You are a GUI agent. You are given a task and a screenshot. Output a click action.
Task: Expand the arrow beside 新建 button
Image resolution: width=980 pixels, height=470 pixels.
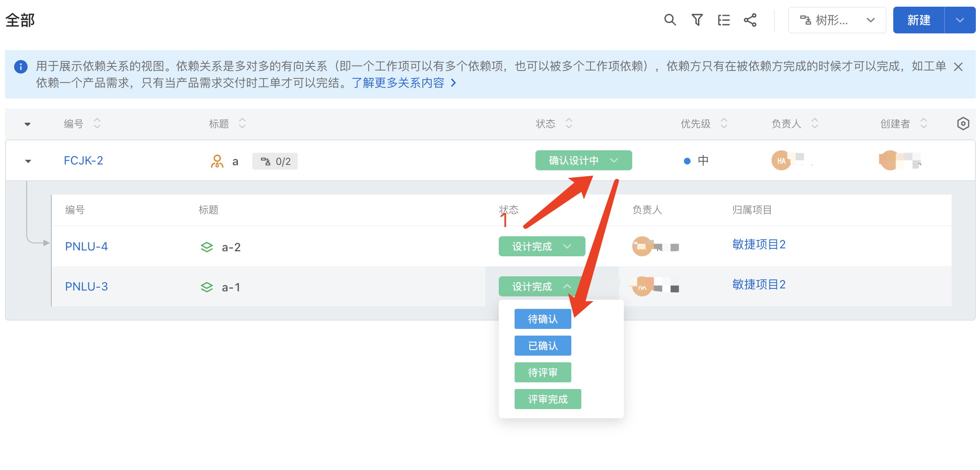click(x=960, y=20)
